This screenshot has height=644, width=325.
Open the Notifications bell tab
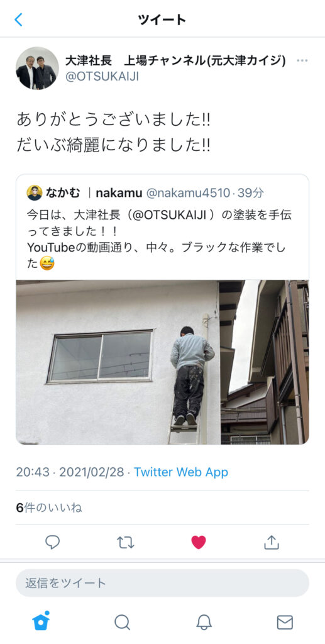[x=204, y=622]
